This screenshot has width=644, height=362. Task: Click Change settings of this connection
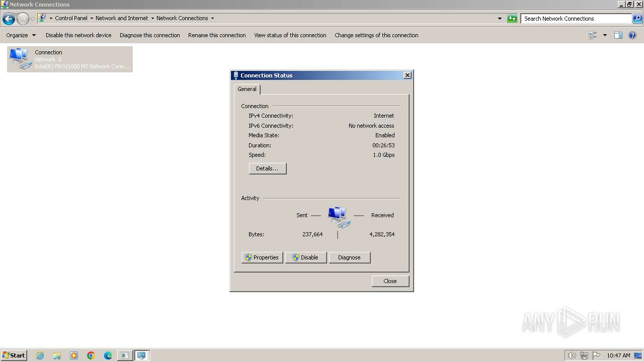[x=376, y=35]
